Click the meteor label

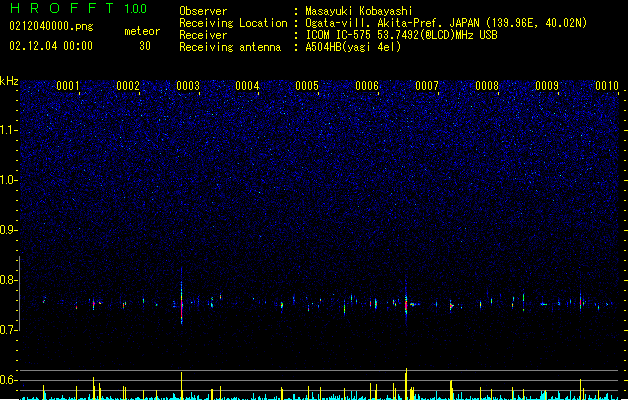coord(142,31)
